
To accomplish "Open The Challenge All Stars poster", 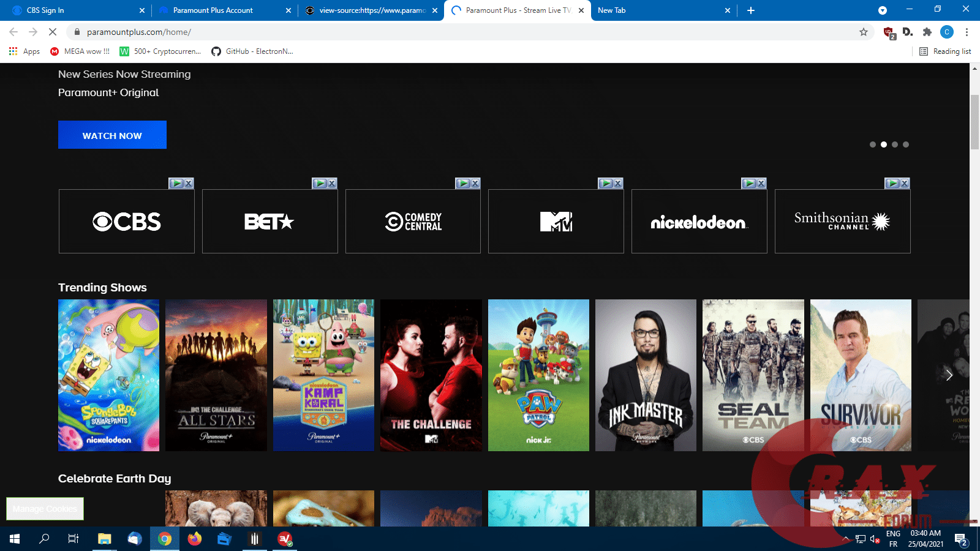I will pos(216,375).
